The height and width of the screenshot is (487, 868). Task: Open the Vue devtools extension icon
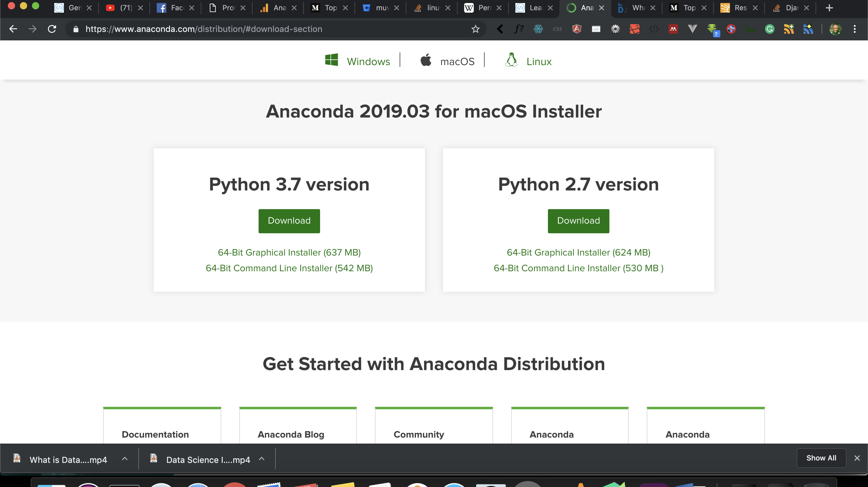tap(692, 29)
